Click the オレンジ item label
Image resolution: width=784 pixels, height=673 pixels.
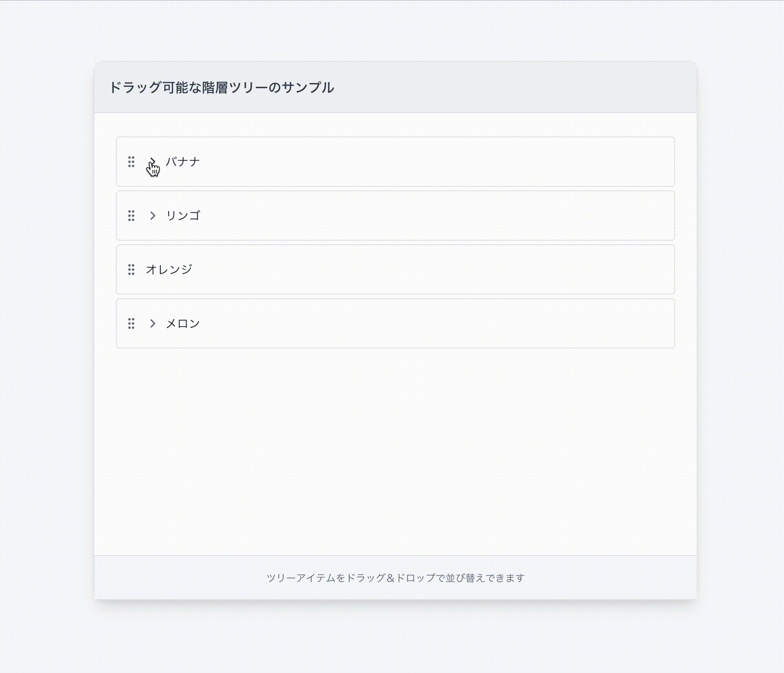(x=169, y=270)
